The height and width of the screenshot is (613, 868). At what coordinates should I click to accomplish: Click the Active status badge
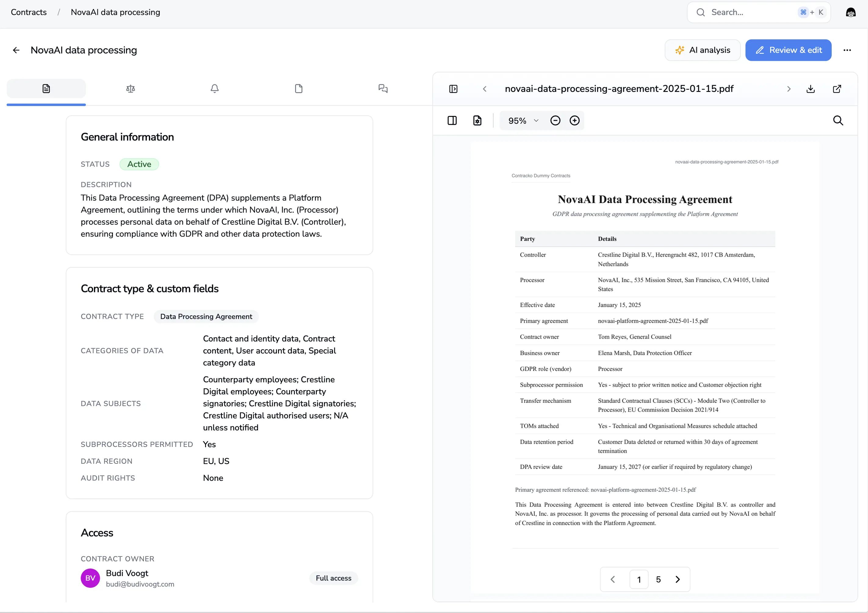(139, 164)
